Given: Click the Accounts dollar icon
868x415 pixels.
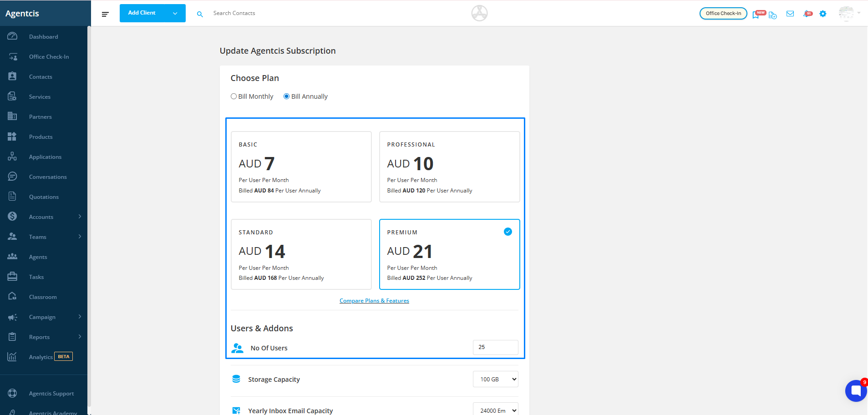Looking at the screenshot, I should 12,217.
